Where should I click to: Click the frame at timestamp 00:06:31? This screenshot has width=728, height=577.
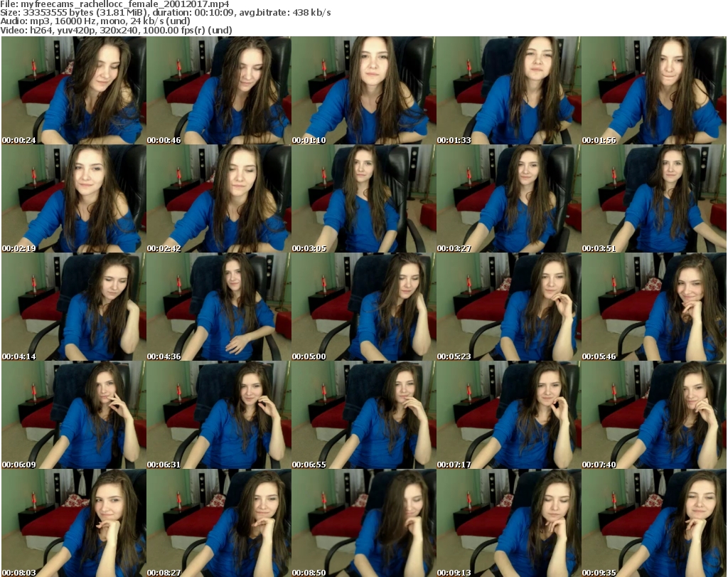point(219,415)
